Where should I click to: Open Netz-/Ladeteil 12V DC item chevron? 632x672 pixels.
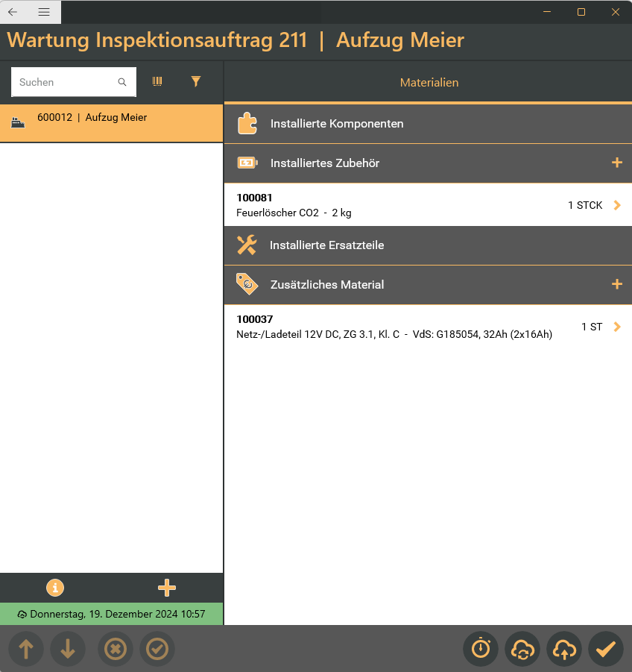coord(616,327)
